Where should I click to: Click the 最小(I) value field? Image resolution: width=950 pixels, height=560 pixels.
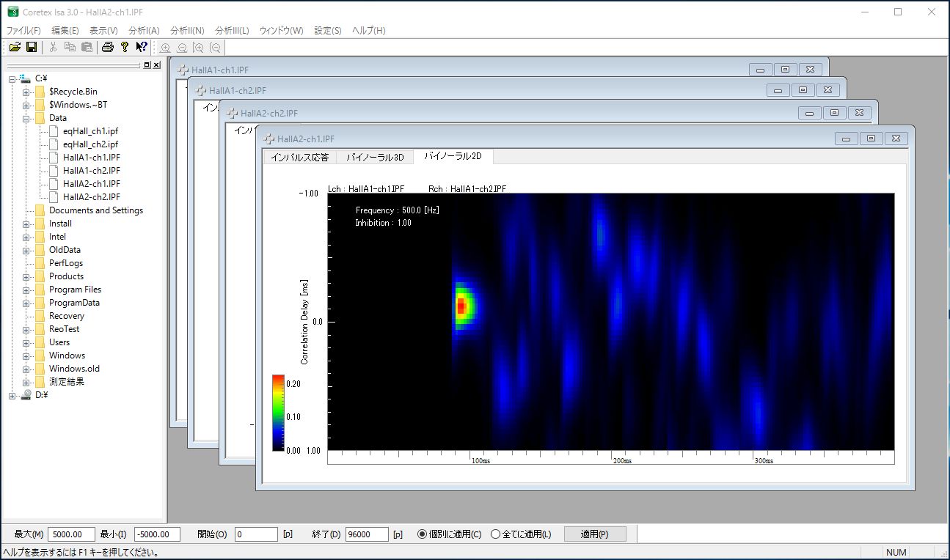pyautogui.click(x=158, y=534)
